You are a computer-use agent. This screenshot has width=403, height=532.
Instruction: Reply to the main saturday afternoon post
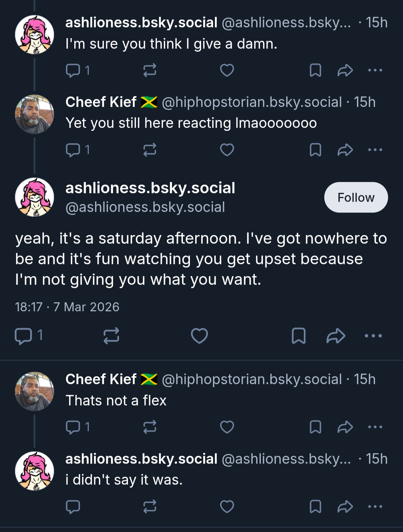pyautogui.click(x=28, y=335)
